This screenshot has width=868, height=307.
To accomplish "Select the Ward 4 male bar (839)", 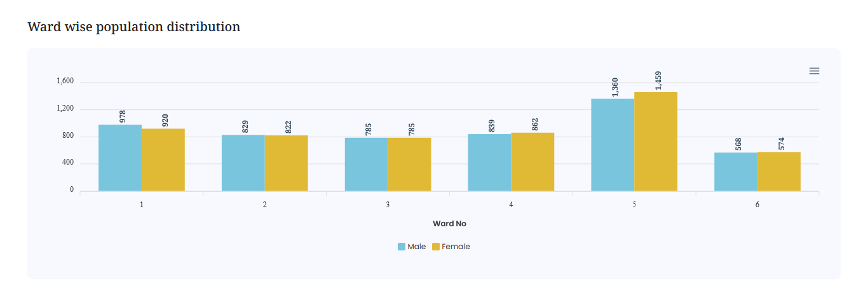I will click(x=489, y=162).
